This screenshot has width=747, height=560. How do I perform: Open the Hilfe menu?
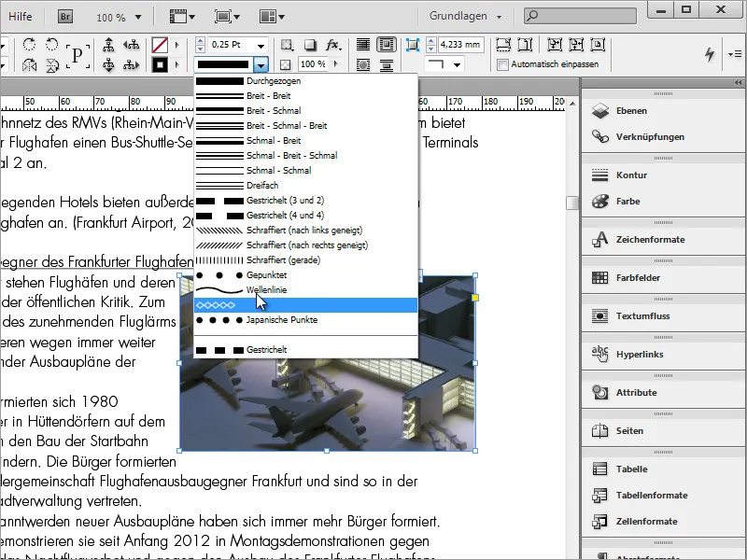coord(20,17)
